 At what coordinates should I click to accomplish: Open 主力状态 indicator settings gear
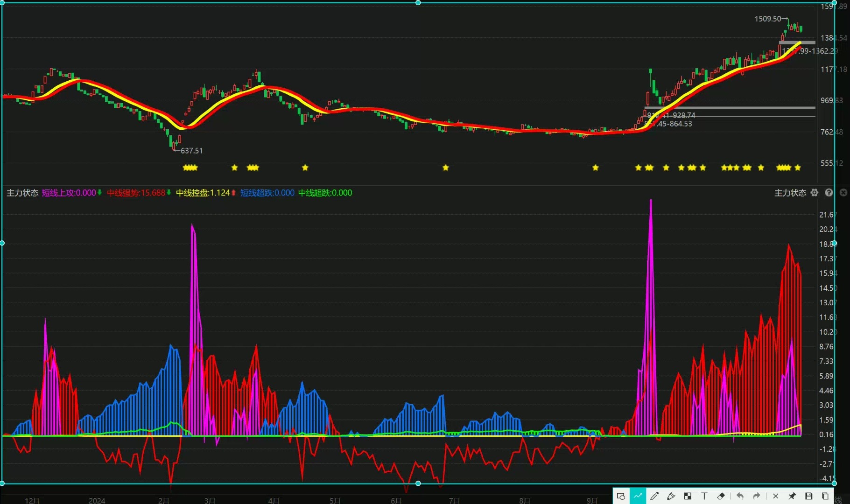(815, 193)
